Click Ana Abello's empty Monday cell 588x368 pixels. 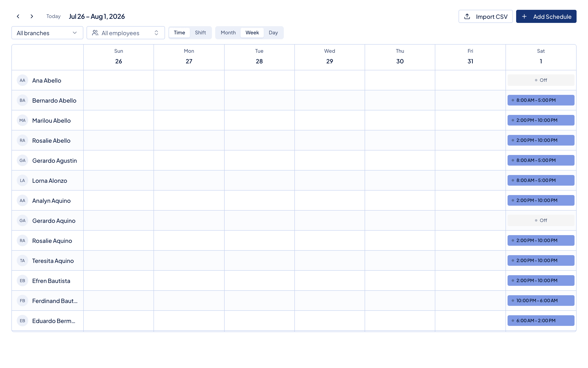189,80
